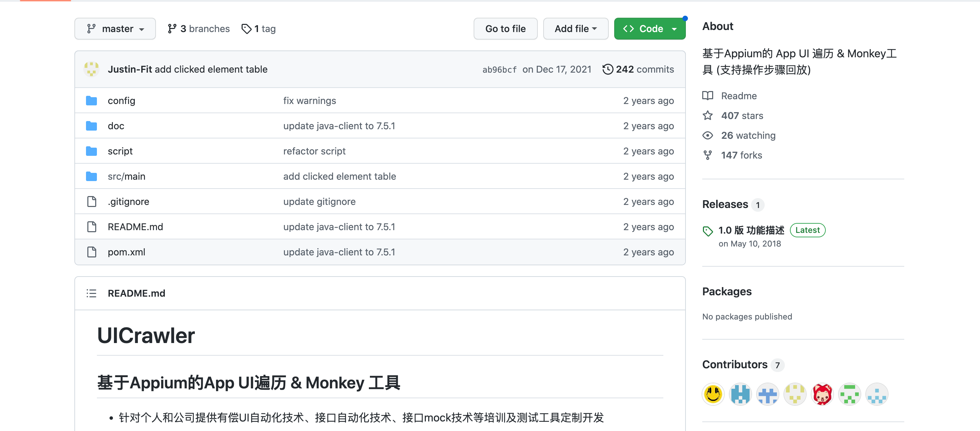Viewport: 980px width, 431px height.
Task: Click the green Latest release badge
Action: click(x=807, y=230)
